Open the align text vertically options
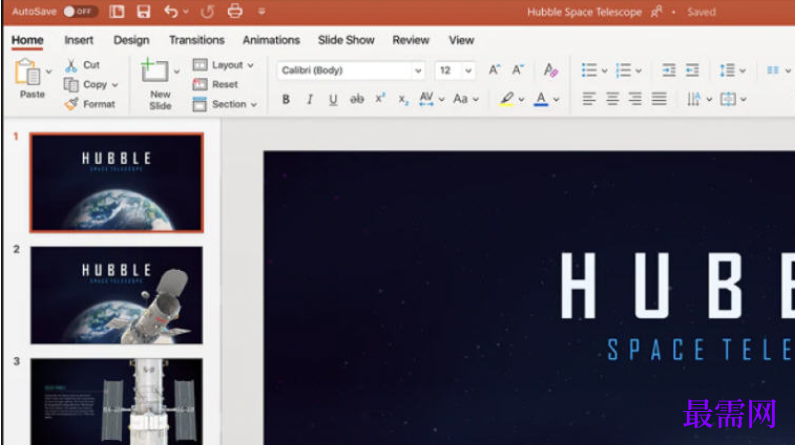 pyautogui.click(x=733, y=99)
